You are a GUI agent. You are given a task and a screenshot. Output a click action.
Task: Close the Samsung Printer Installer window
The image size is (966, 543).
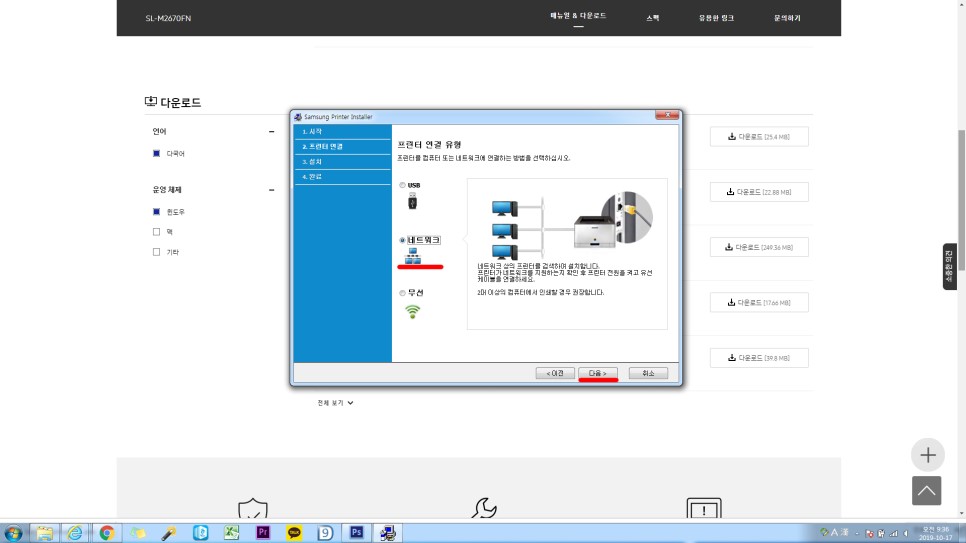667,115
